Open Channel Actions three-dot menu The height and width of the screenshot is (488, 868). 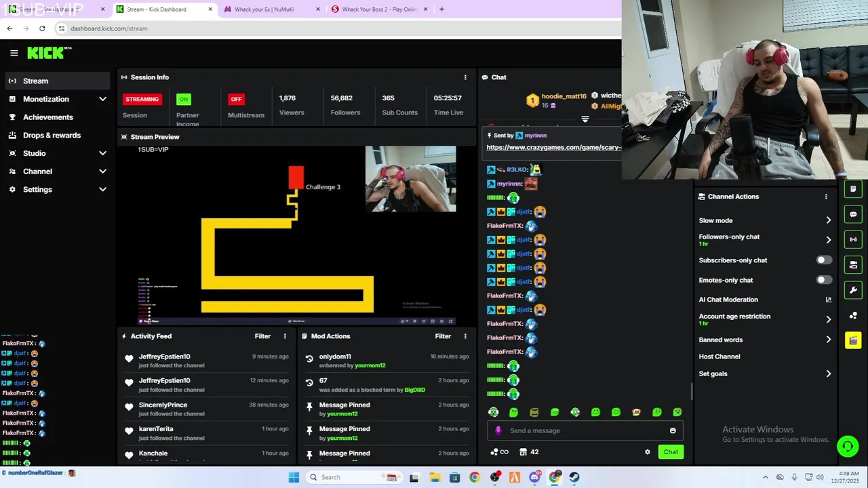826,197
